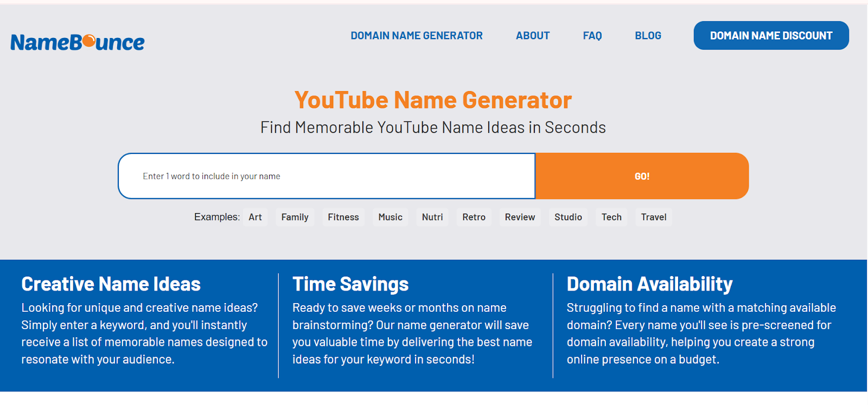Click the paragraph starting 'Ready to save weeks'
The height and width of the screenshot is (405, 868).
(x=412, y=333)
